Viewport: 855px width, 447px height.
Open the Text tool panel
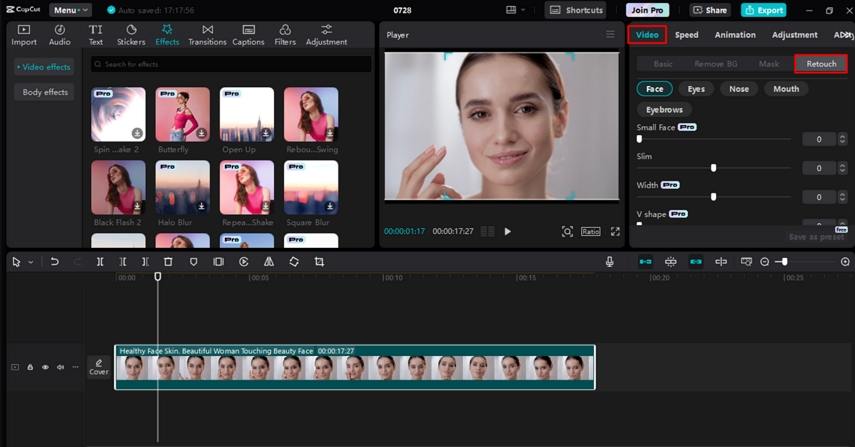pyautogui.click(x=95, y=35)
